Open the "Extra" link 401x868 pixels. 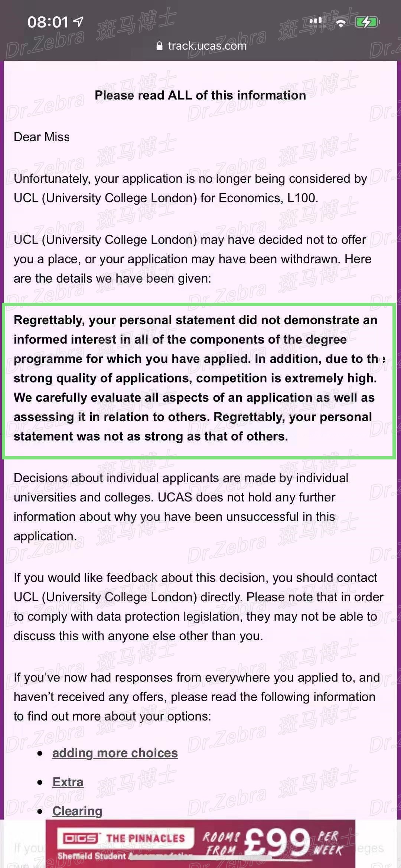(68, 782)
